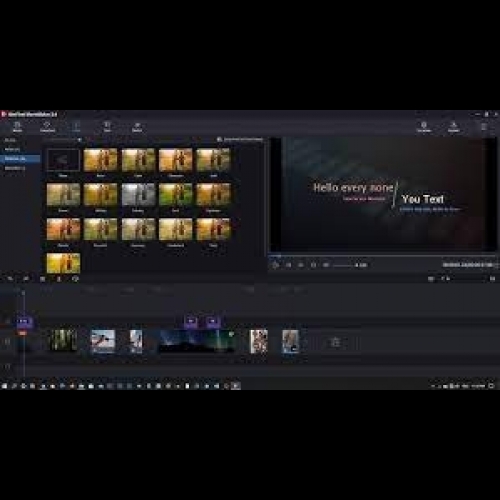
Task: Select the Artistic effects category
Action: [12, 149]
